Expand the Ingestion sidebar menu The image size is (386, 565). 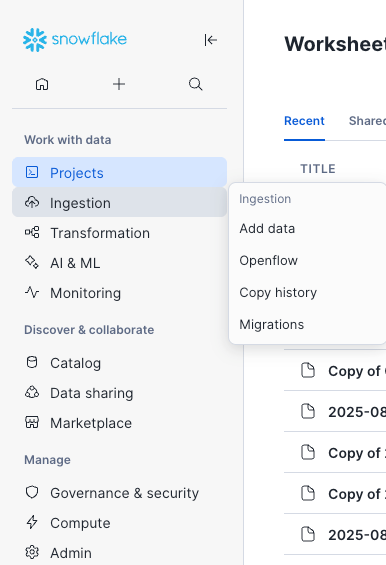[119, 203]
